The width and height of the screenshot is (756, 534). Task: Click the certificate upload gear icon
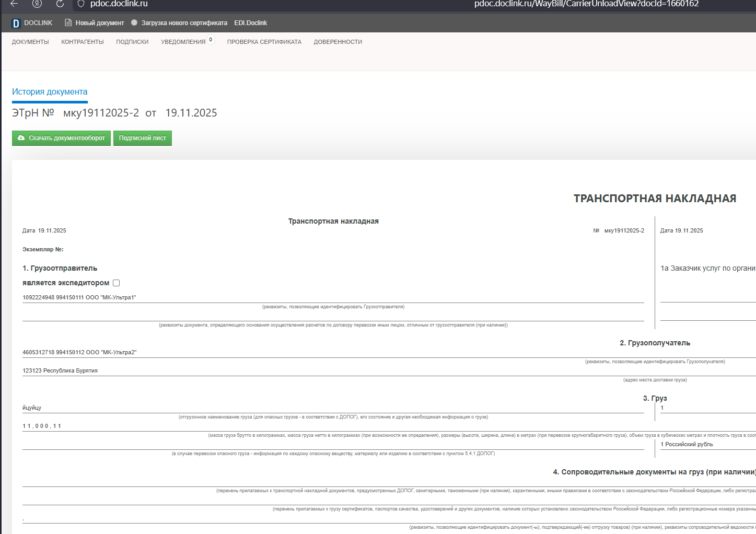134,23
